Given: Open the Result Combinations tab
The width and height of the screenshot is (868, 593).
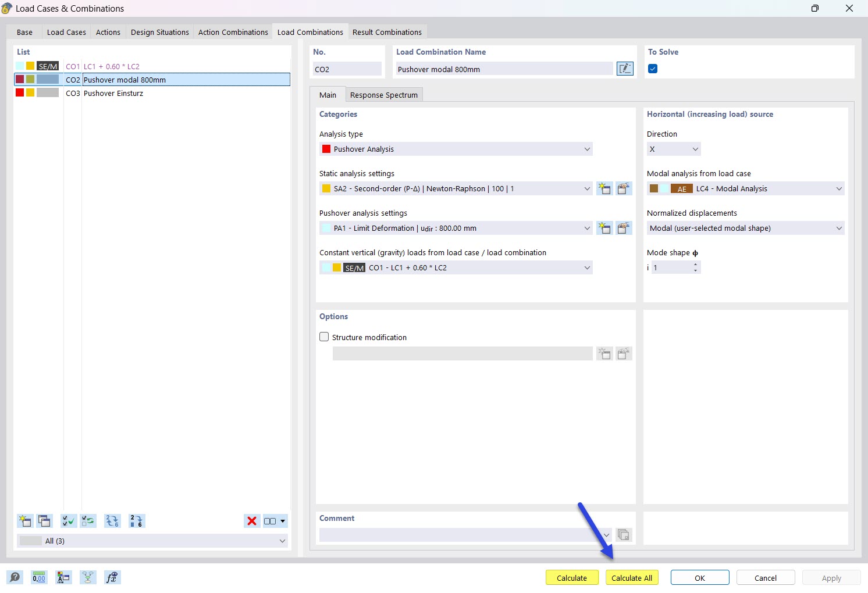Looking at the screenshot, I should pyautogui.click(x=387, y=32).
